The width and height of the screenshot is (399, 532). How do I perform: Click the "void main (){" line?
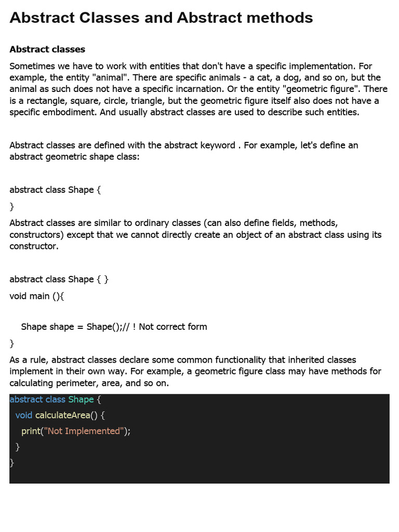pos(36,296)
